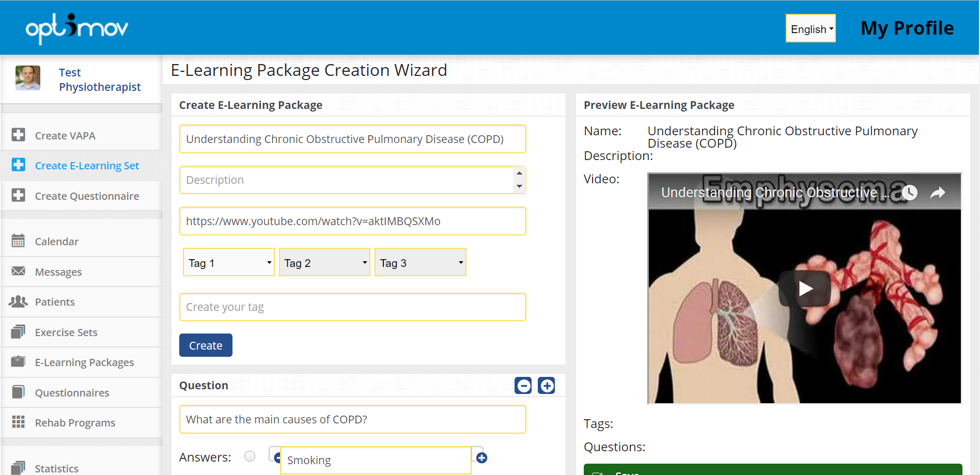
Task: Click the YouTube URL input field
Action: 353,221
